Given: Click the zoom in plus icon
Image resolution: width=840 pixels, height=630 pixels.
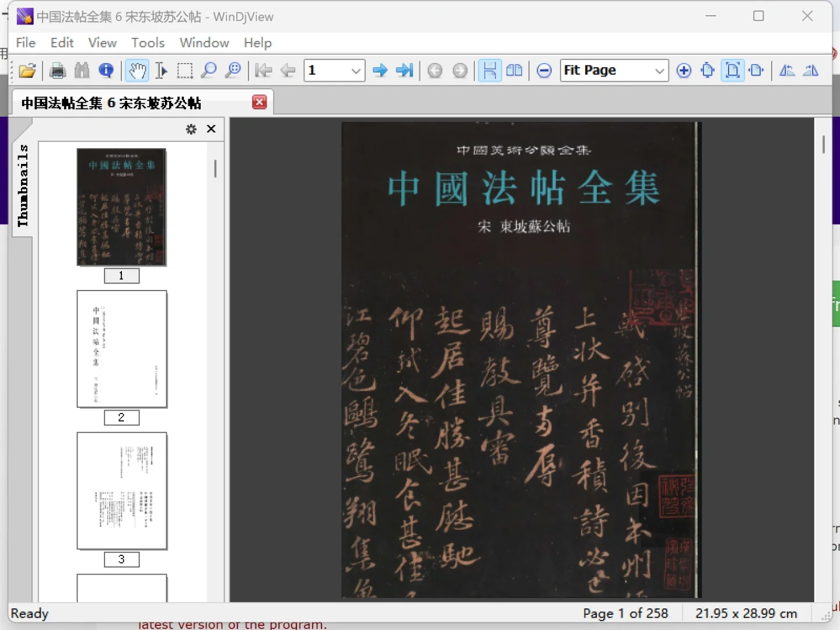Looking at the screenshot, I should tap(684, 71).
